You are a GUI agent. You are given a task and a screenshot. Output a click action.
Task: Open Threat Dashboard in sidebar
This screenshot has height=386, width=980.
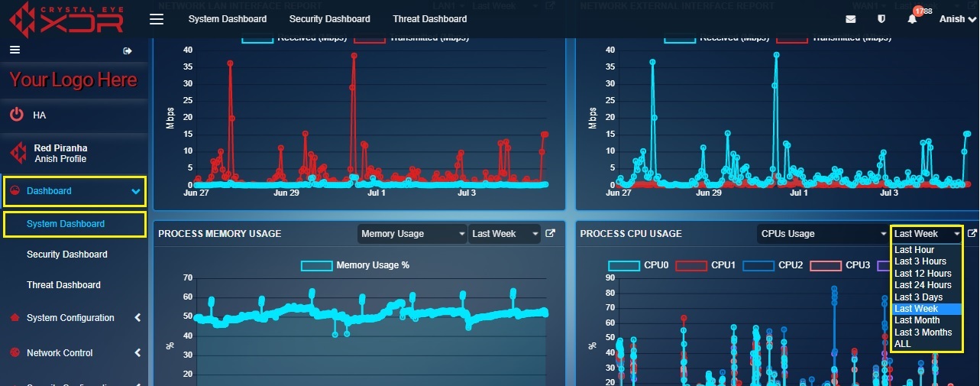point(63,285)
